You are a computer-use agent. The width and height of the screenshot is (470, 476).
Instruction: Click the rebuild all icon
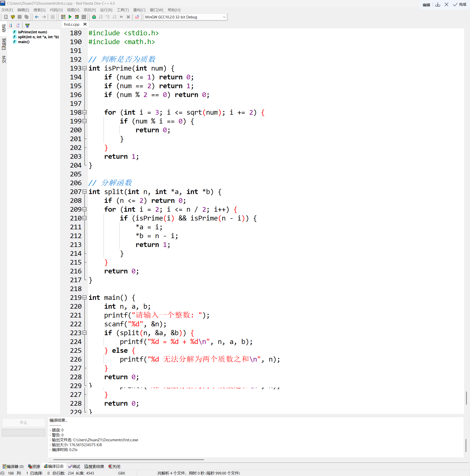(84, 17)
